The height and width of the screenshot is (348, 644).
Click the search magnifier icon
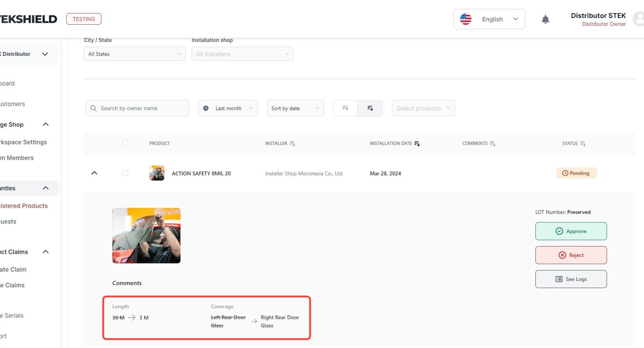(x=94, y=108)
